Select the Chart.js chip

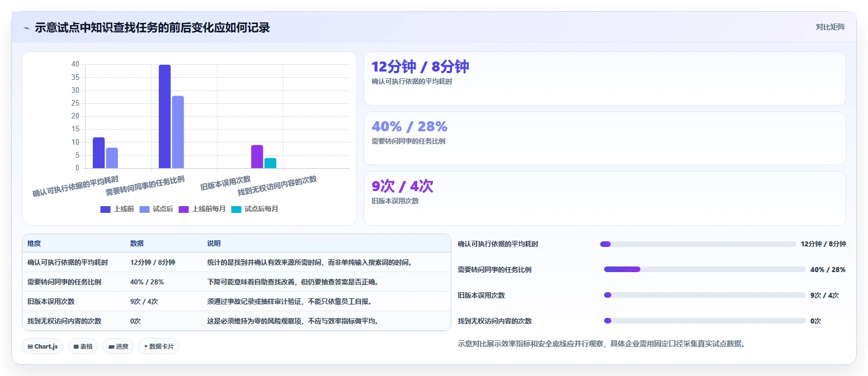click(x=43, y=346)
